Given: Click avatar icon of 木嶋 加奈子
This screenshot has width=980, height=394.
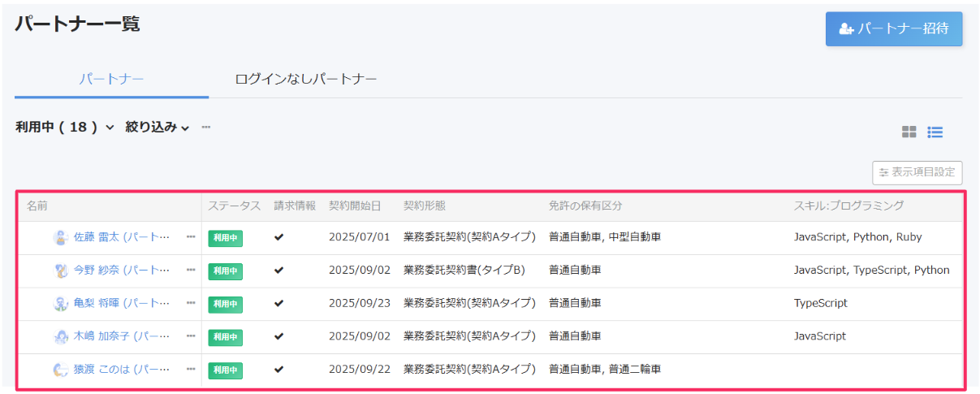Looking at the screenshot, I should pyautogui.click(x=60, y=336).
